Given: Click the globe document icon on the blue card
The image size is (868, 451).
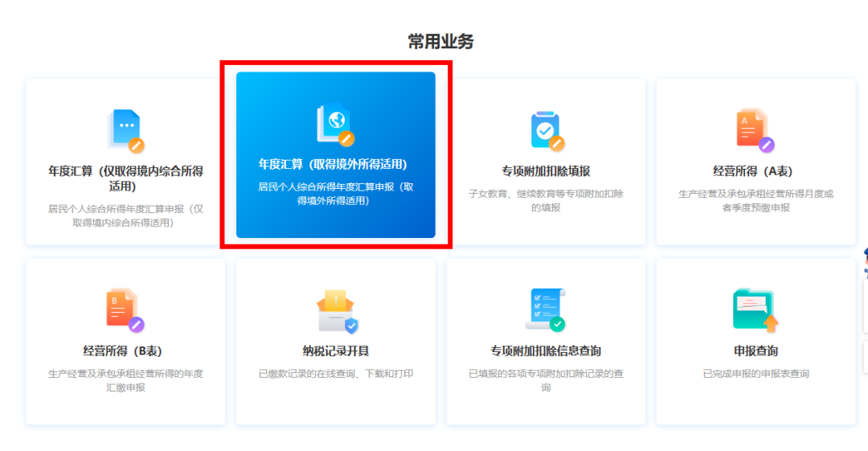Looking at the screenshot, I should tap(335, 125).
